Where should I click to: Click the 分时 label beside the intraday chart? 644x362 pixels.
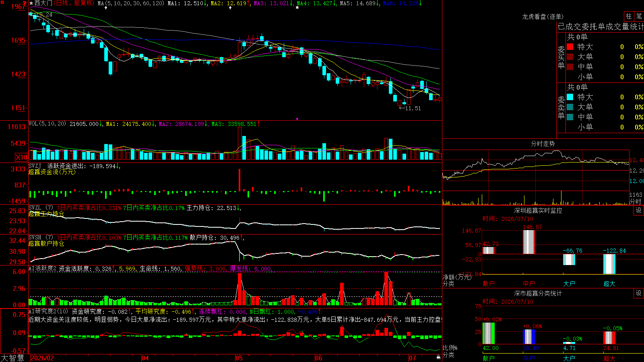click(636, 202)
